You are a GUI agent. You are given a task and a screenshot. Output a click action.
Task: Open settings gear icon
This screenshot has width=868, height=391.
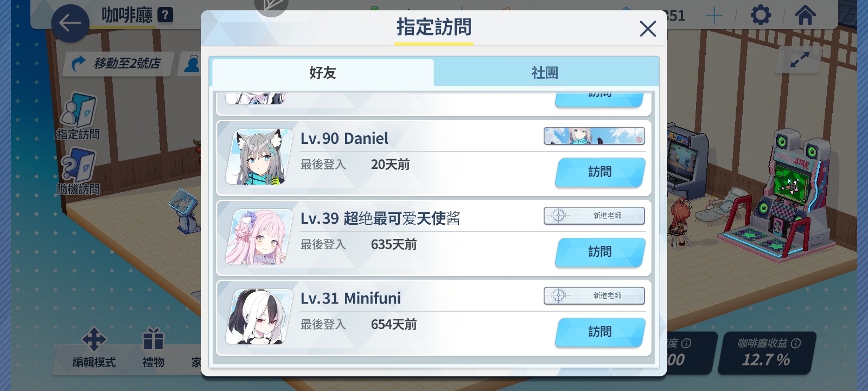coord(761,15)
